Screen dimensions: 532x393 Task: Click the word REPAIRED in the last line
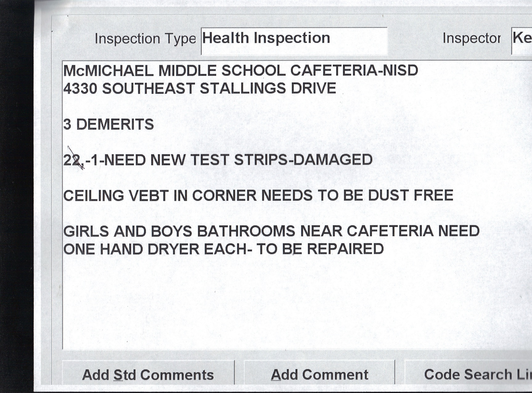tap(345, 249)
